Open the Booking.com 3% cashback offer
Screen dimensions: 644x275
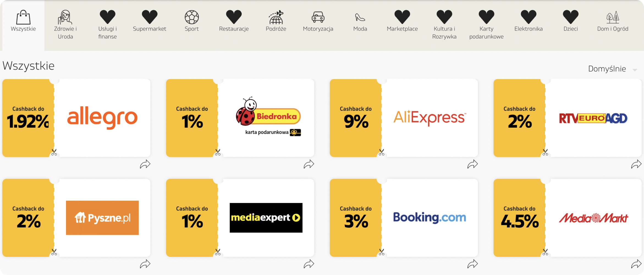[404, 218]
